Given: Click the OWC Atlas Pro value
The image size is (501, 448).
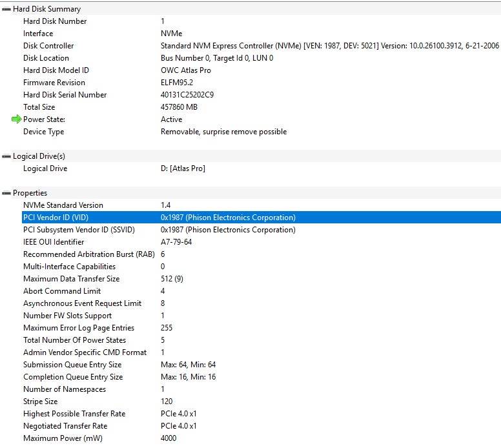Looking at the screenshot, I should (x=186, y=70).
